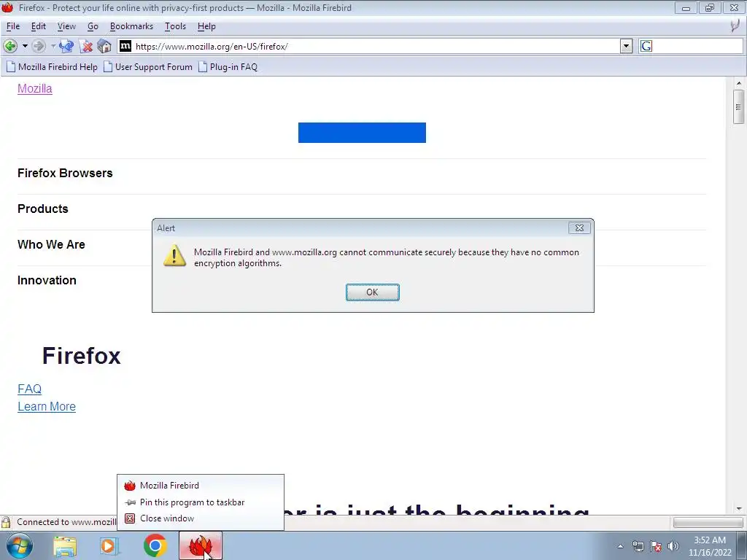Click the vertical scrollbar thumb
The height and width of the screenshot is (560, 747).
point(738,106)
